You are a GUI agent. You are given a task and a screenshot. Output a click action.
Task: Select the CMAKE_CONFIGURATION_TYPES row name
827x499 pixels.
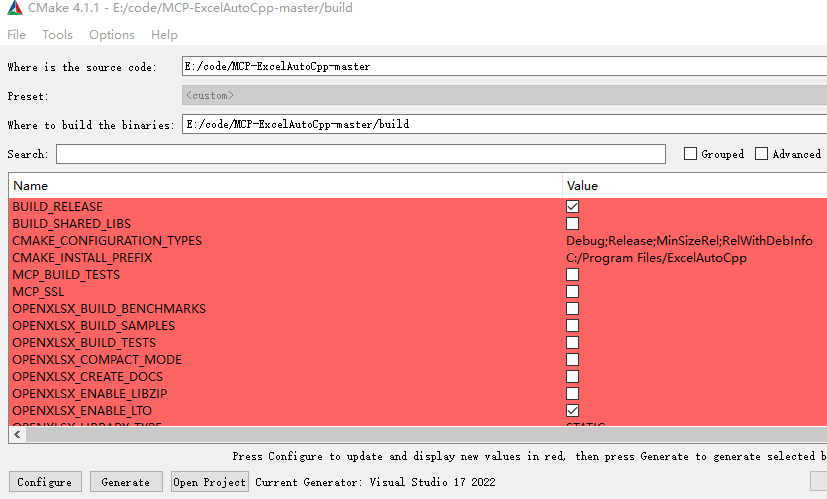[x=107, y=241]
